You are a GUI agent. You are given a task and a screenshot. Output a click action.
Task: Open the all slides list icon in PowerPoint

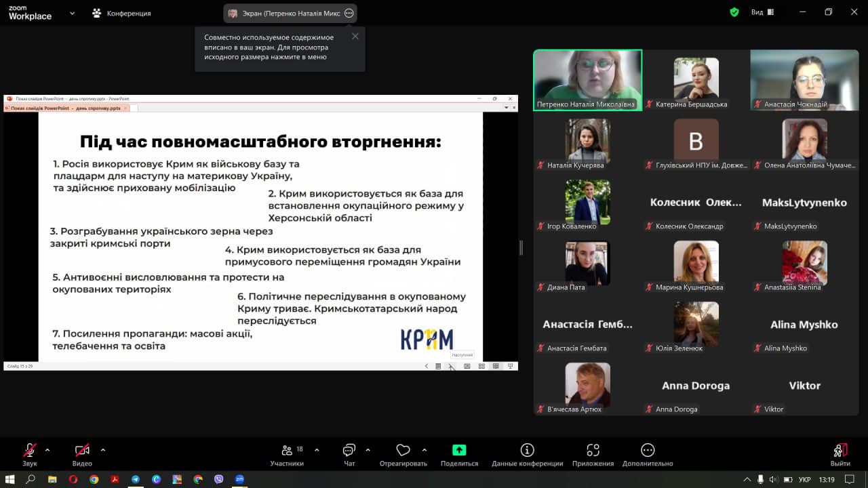[438, 366]
